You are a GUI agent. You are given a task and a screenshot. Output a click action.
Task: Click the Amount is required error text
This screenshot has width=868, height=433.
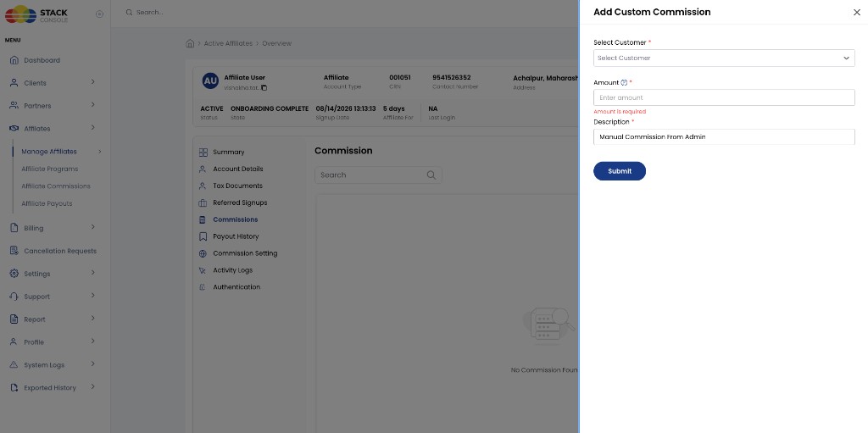[x=620, y=111]
